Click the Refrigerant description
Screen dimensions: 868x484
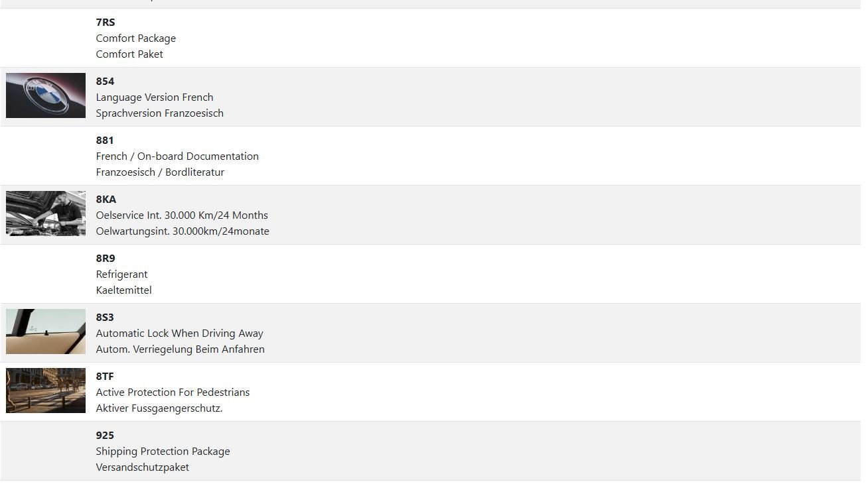(x=121, y=274)
